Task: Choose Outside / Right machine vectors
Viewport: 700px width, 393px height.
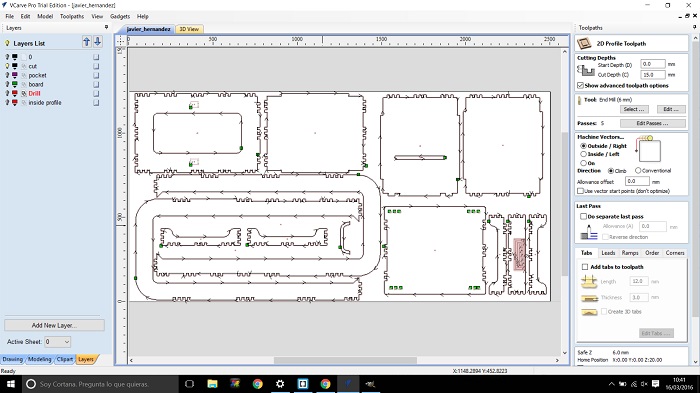Action: point(583,146)
